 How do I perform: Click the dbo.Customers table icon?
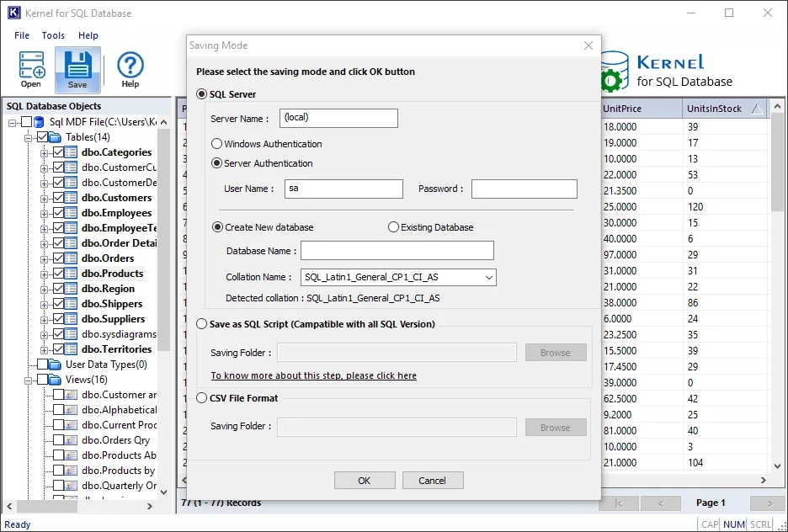(71, 198)
